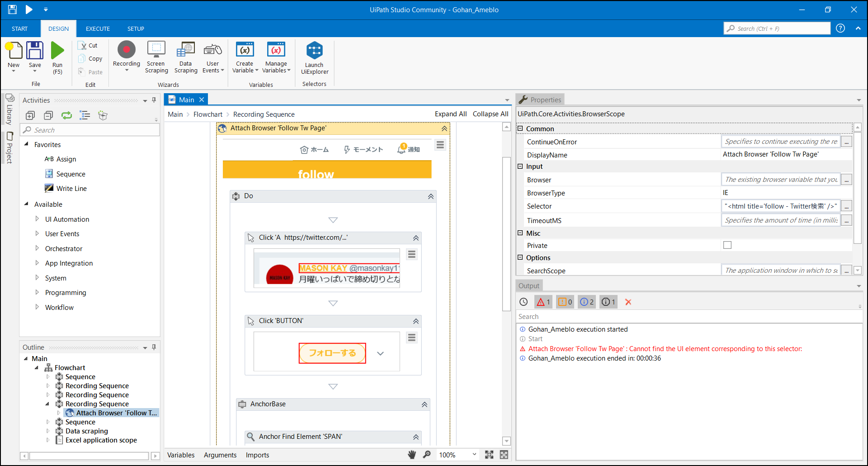Toggle the Errors filter in the Output panel

(543, 302)
